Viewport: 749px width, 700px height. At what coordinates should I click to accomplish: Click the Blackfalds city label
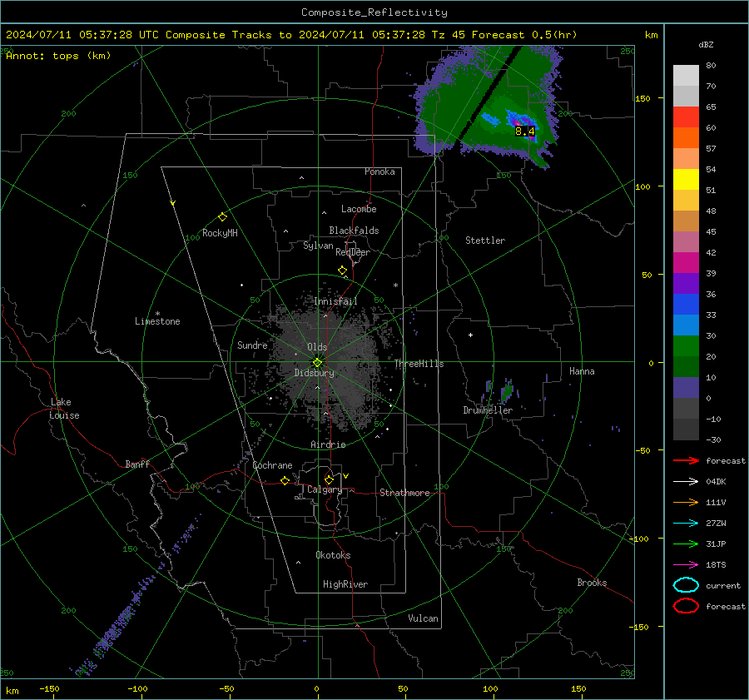coord(354,231)
